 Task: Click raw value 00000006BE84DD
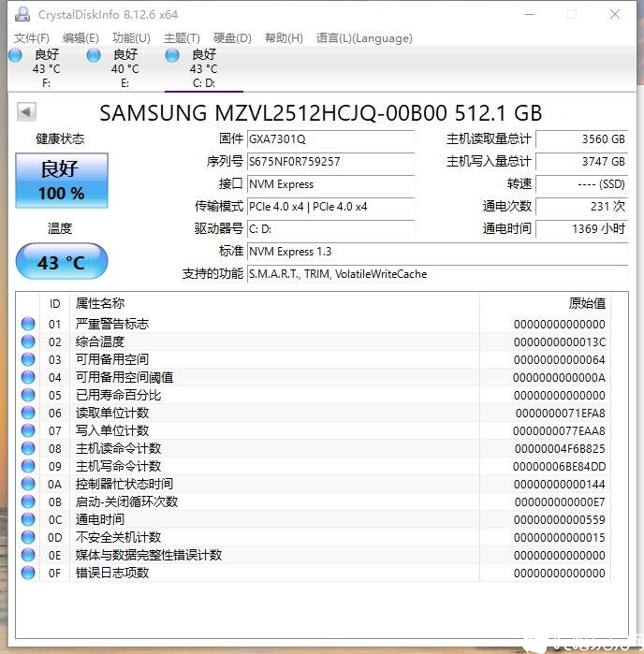[x=559, y=466]
